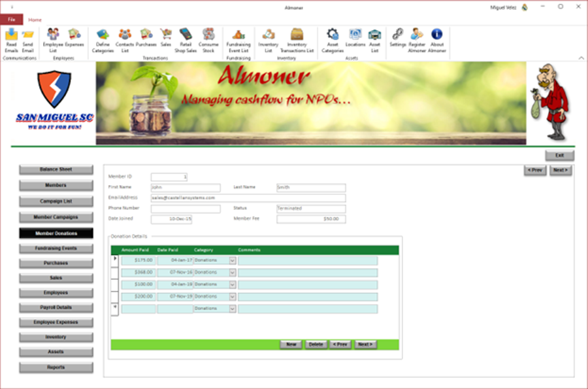
Task: Go to the Members page
Action: coord(56,185)
